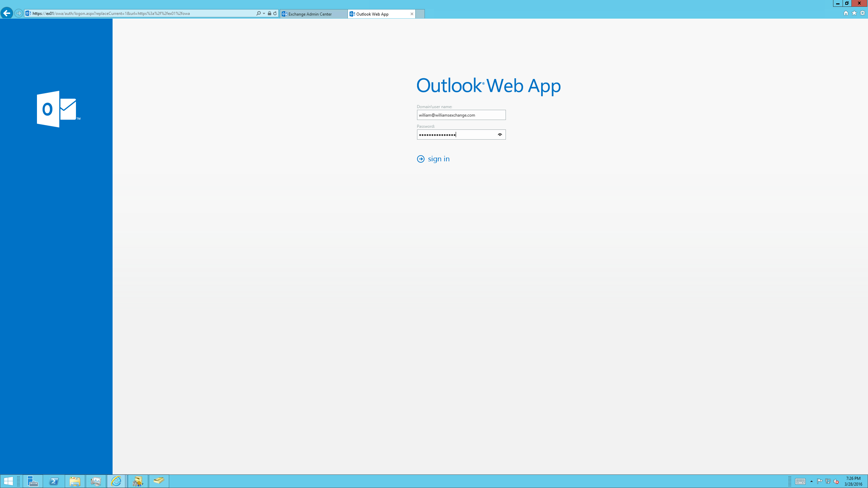The image size is (868, 488).
Task: Click the back navigation arrow icon
Action: [7, 13]
